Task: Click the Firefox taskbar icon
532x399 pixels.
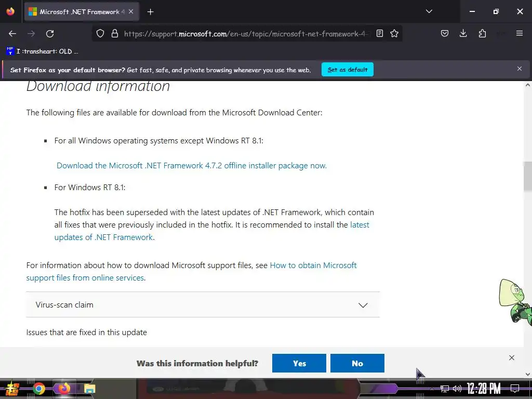Action: [64, 389]
